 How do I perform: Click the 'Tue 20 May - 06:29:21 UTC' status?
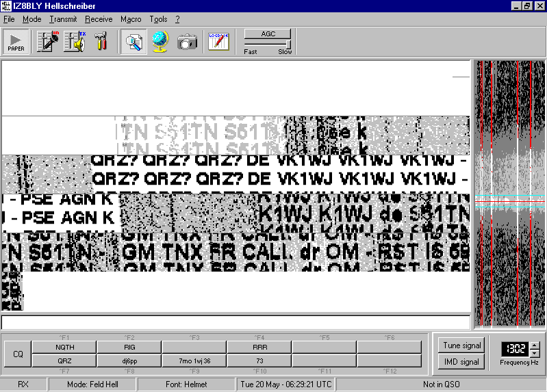285,384
